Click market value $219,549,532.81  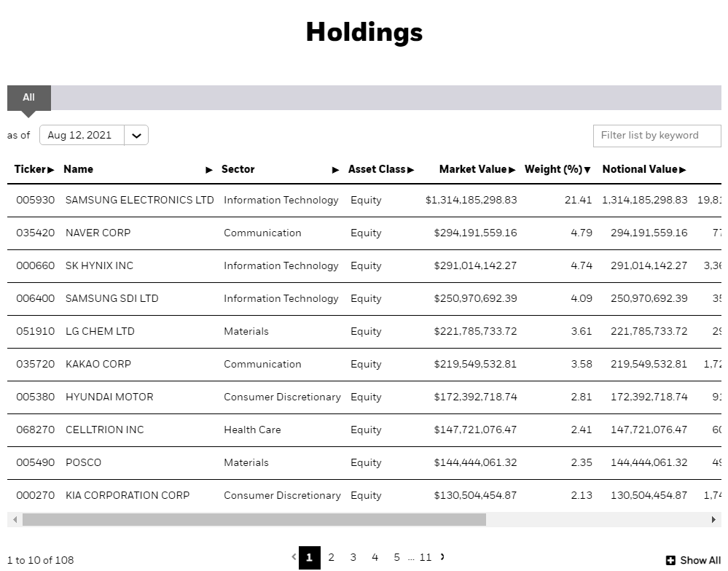[x=475, y=364]
